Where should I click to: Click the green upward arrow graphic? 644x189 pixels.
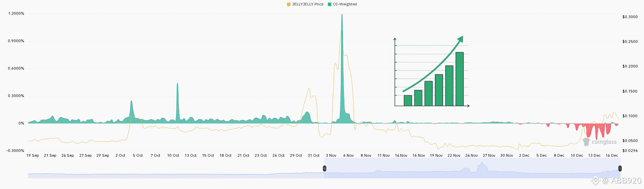(433, 63)
